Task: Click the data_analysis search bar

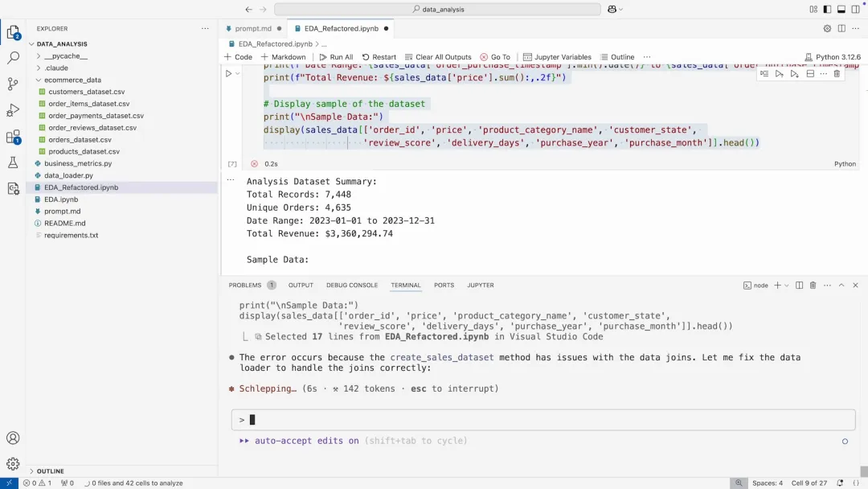Action: pos(437,10)
